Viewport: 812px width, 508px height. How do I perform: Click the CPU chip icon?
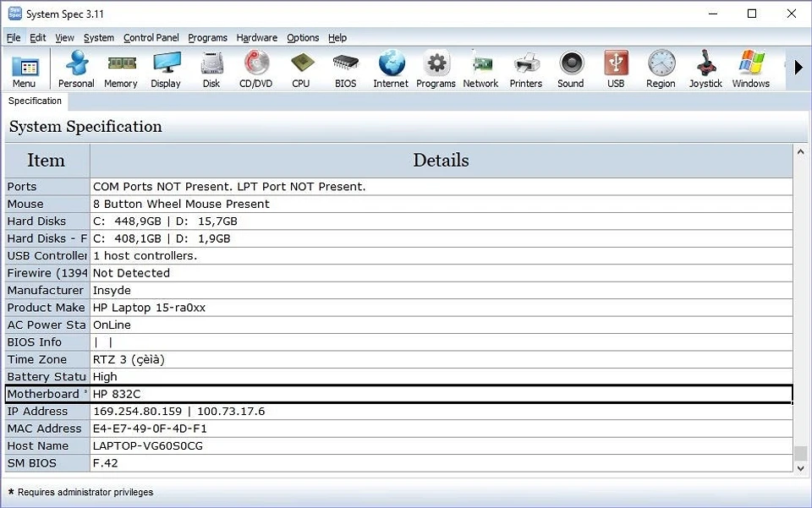(x=301, y=68)
